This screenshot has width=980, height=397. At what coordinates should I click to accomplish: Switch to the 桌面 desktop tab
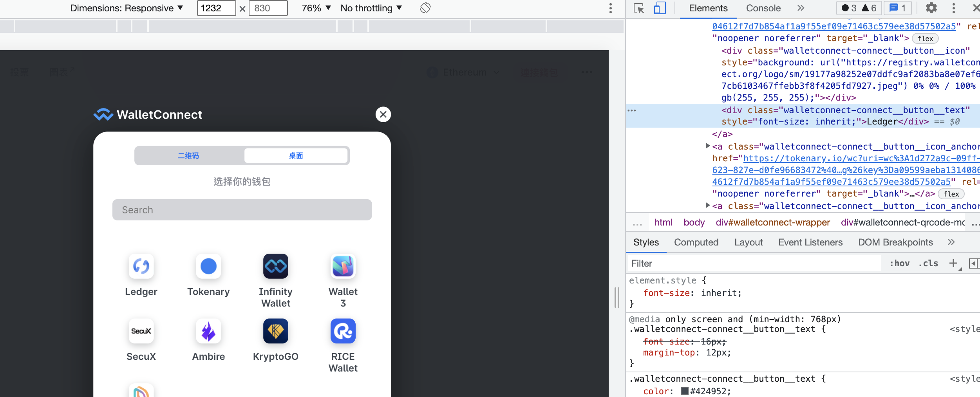tap(296, 156)
